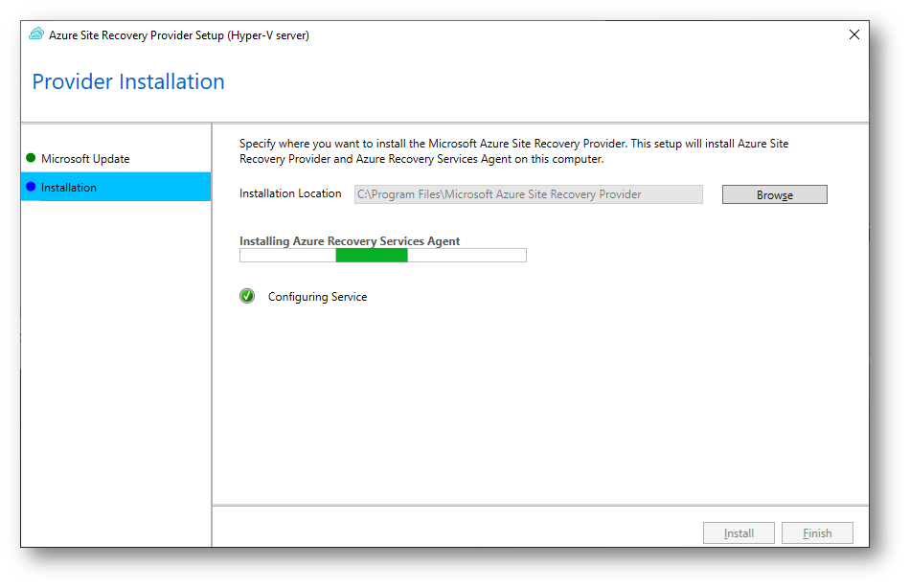Click the green checkmark next to Configuring Service
Image resolution: width=910 pixels, height=588 pixels.
pos(247,296)
